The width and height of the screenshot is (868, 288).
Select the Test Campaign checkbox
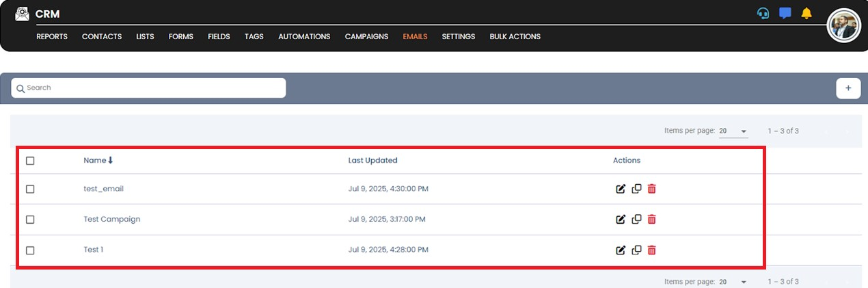(30, 220)
